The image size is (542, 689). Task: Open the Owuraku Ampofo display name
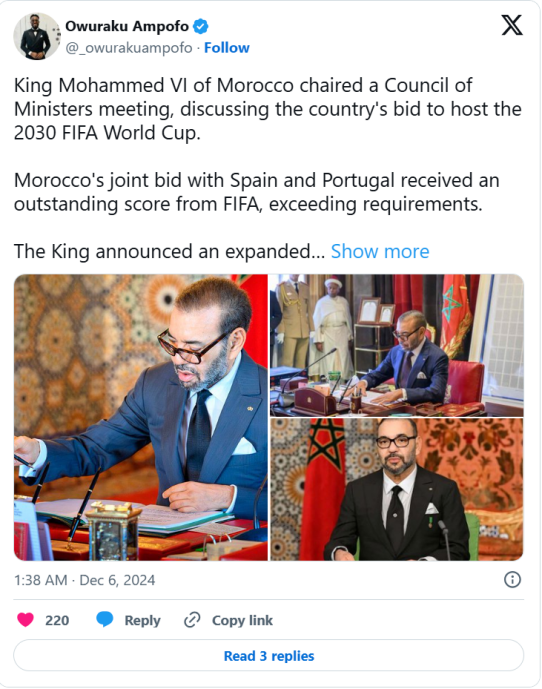127,26
